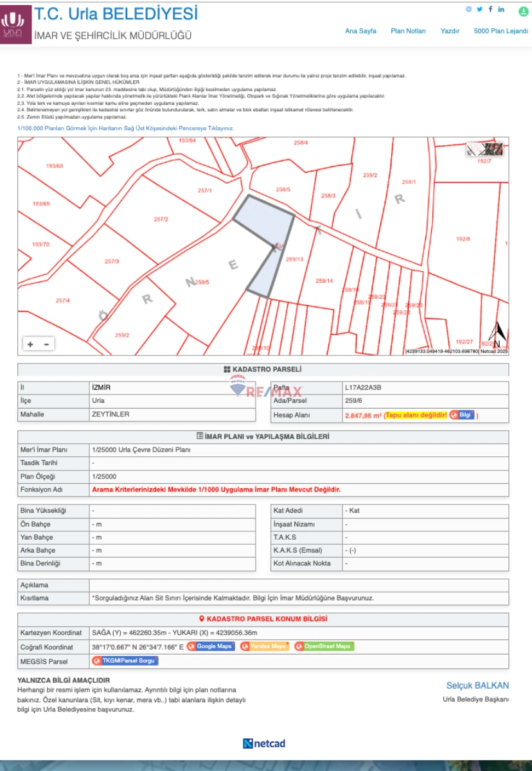Click the TKGM Parsel Sorgu button
This screenshot has height=771, width=532.
(125, 660)
